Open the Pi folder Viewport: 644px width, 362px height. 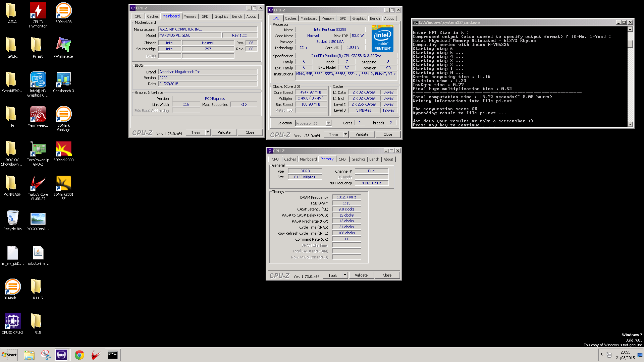pyautogui.click(x=12, y=117)
